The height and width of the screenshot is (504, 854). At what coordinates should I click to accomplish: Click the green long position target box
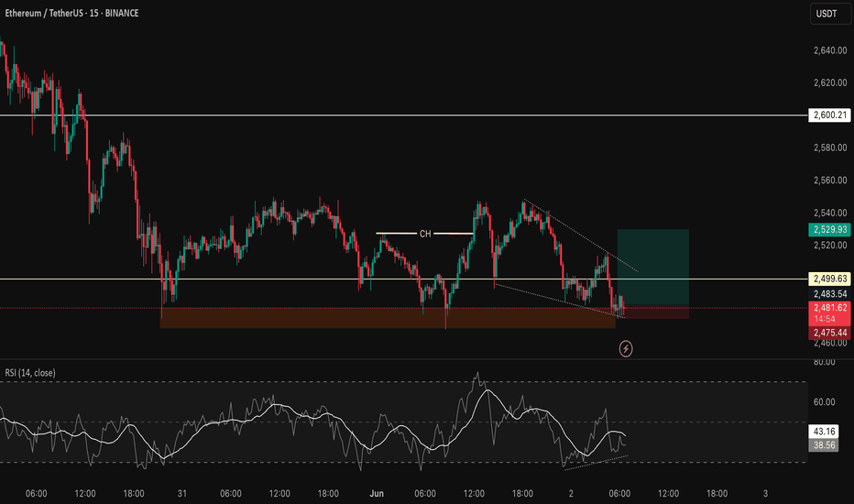tap(653, 267)
